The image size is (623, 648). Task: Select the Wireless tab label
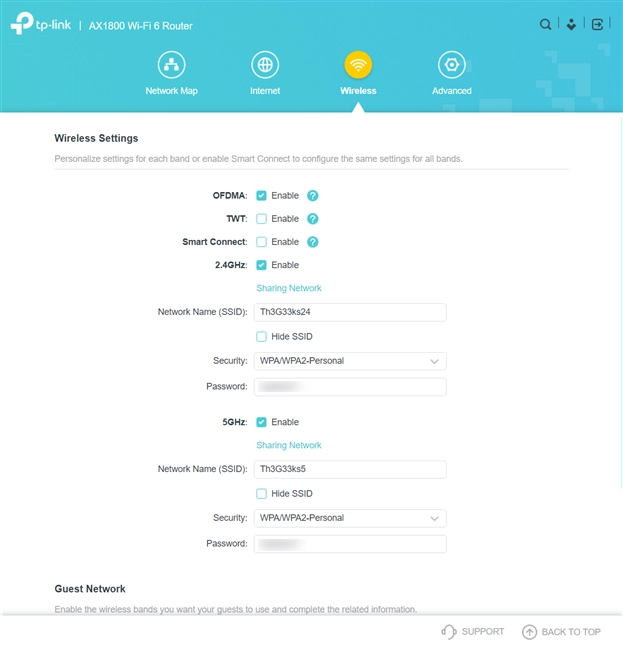tap(358, 91)
